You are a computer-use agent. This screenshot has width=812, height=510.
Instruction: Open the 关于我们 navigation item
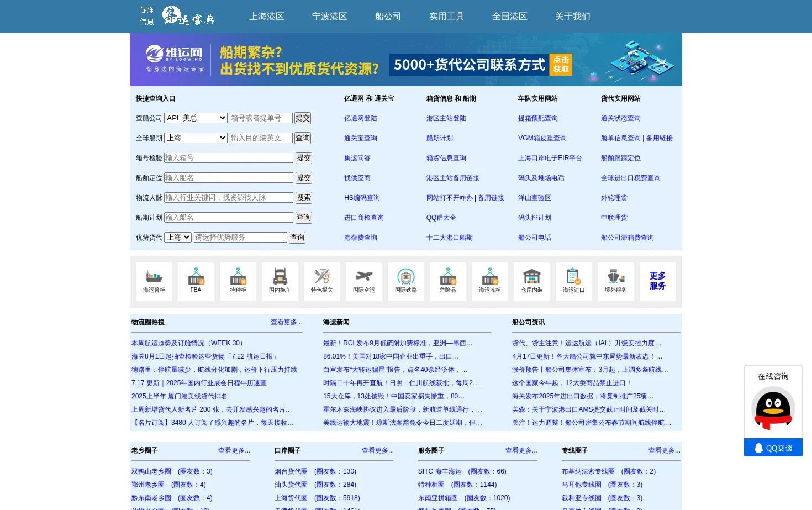[x=573, y=17]
